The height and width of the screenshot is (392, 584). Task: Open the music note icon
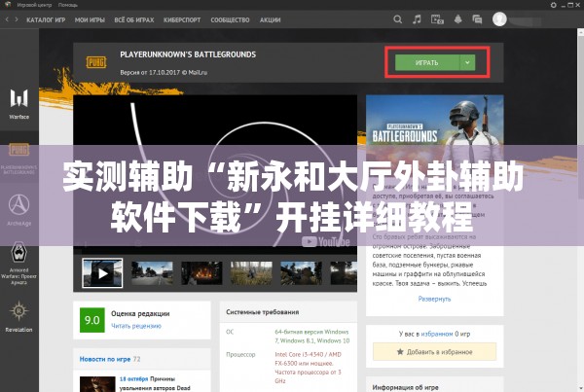click(x=417, y=19)
